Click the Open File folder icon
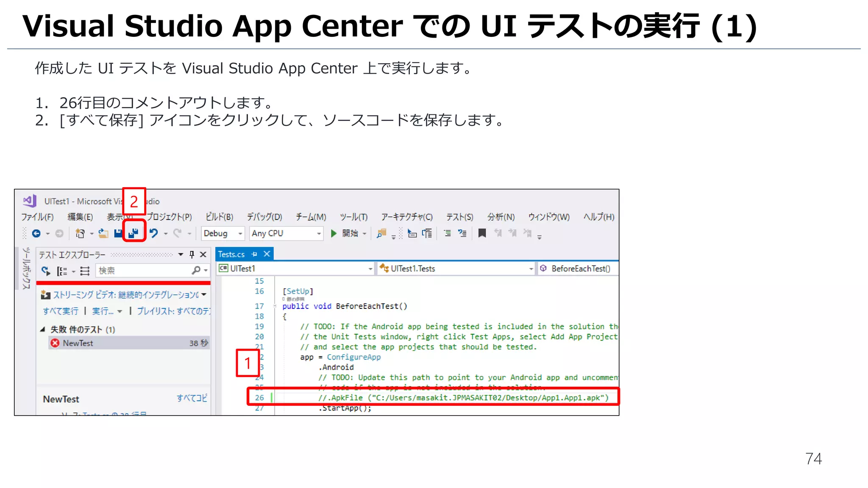The width and height of the screenshot is (868, 488). point(103,233)
